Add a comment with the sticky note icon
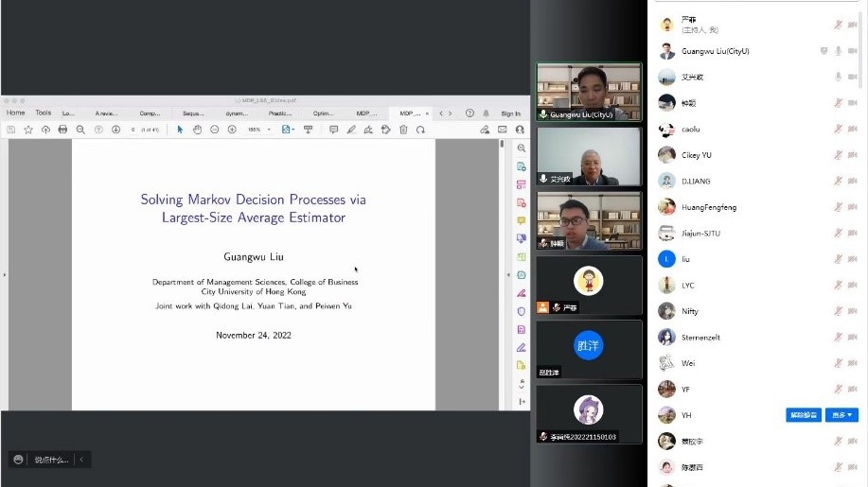The height and width of the screenshot is (487, 868). [333, 130]
